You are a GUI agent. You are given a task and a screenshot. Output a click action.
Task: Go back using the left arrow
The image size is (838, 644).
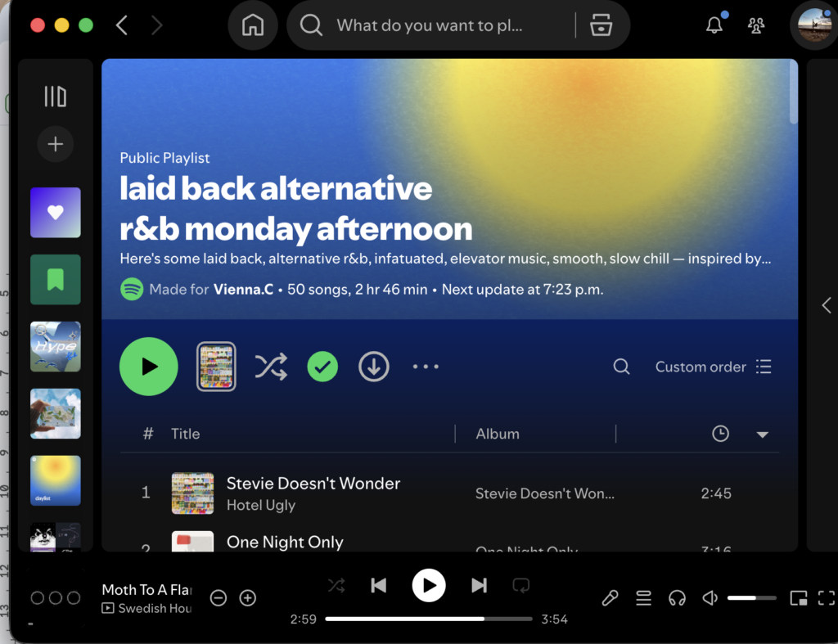tap(122, 25)
